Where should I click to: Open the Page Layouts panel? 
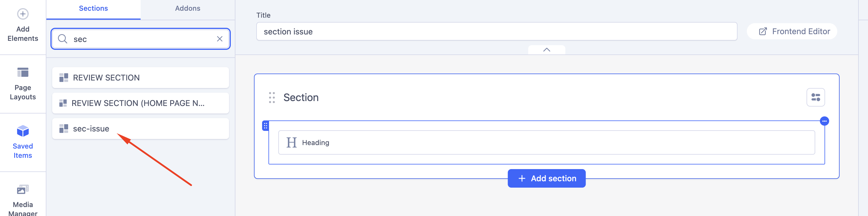pos(23,83)
